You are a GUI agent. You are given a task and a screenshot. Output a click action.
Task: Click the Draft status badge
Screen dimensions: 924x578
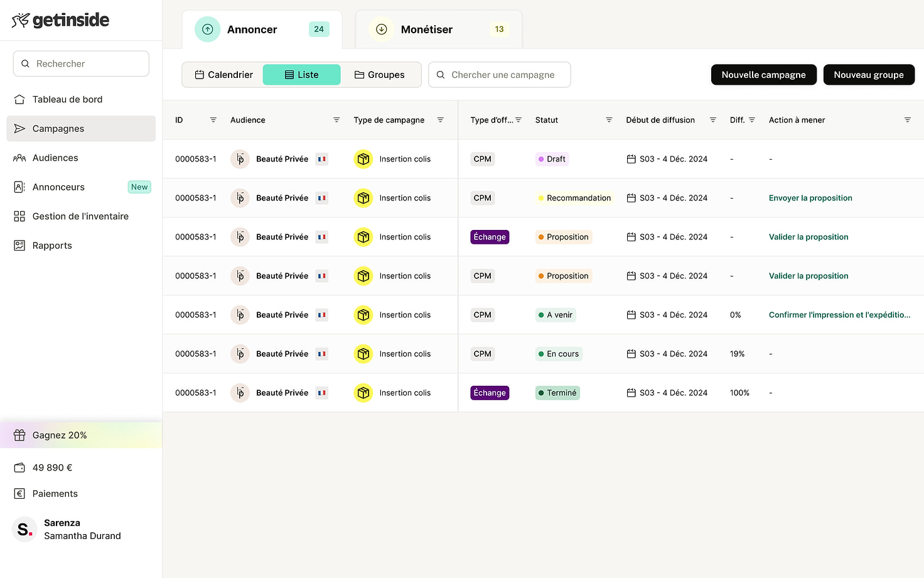tap(552, 159)
